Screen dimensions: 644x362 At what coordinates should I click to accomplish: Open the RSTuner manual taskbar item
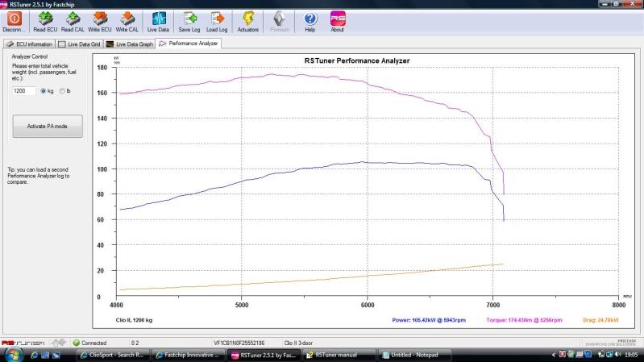339,354
